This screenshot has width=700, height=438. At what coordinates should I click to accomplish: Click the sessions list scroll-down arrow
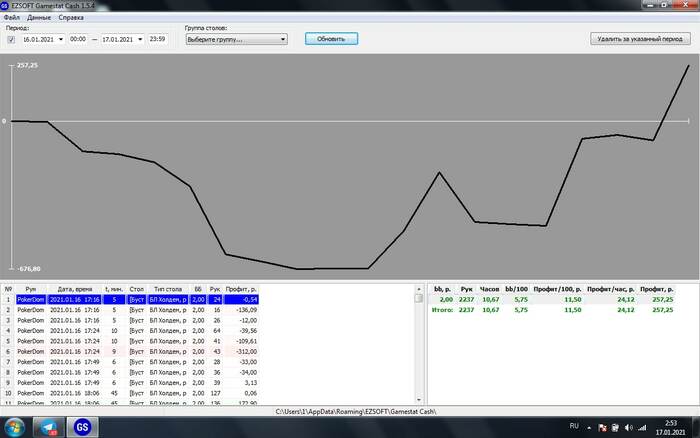(419, 400)
